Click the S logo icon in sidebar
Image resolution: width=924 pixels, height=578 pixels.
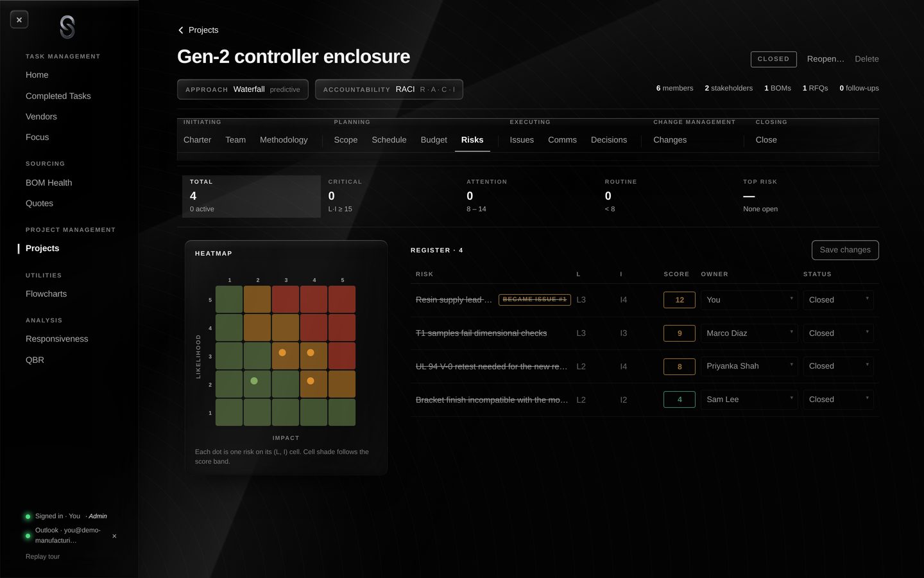click(x=67, y=27)
